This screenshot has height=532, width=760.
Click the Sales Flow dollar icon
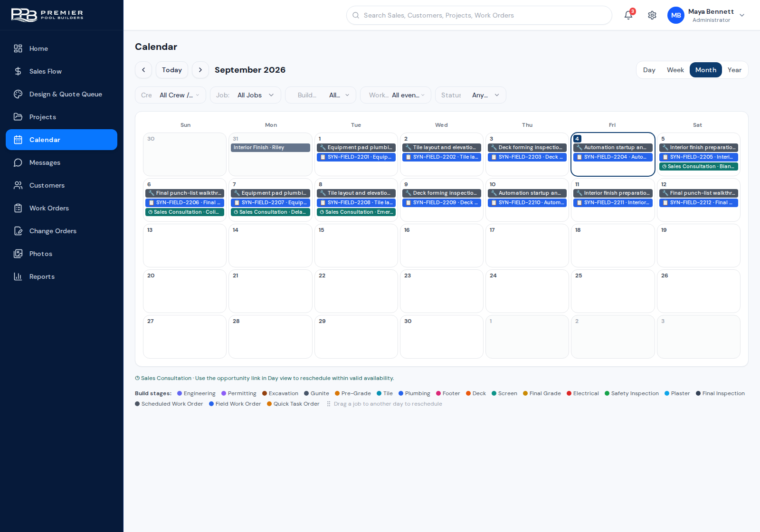[x=18, y=71]
